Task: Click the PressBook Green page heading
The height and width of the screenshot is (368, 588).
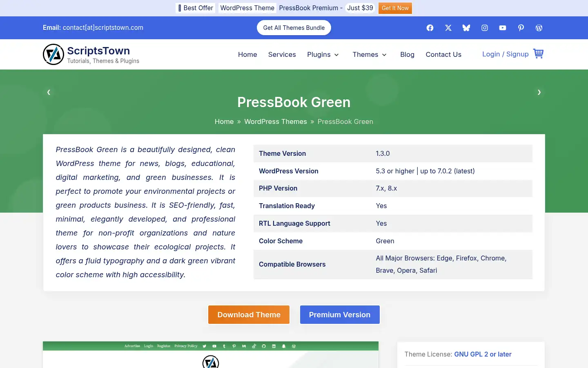Action: pos(294,102)
